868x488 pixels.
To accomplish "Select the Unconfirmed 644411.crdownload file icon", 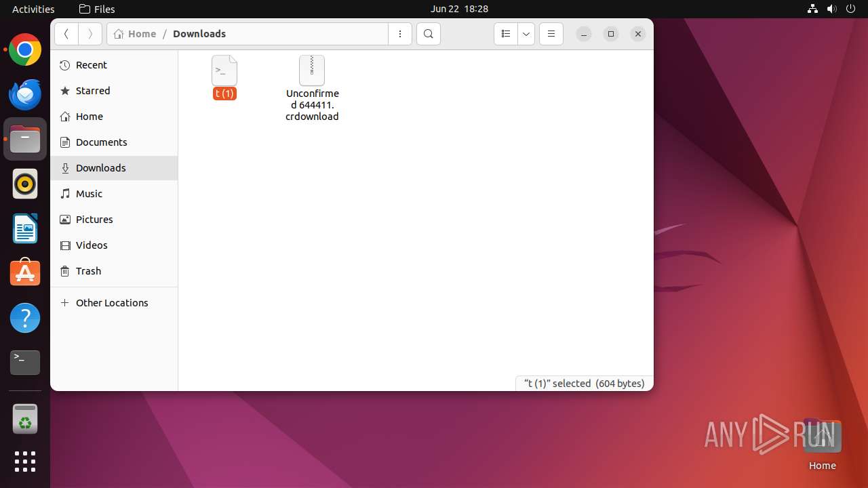I will tap(312, 70).
